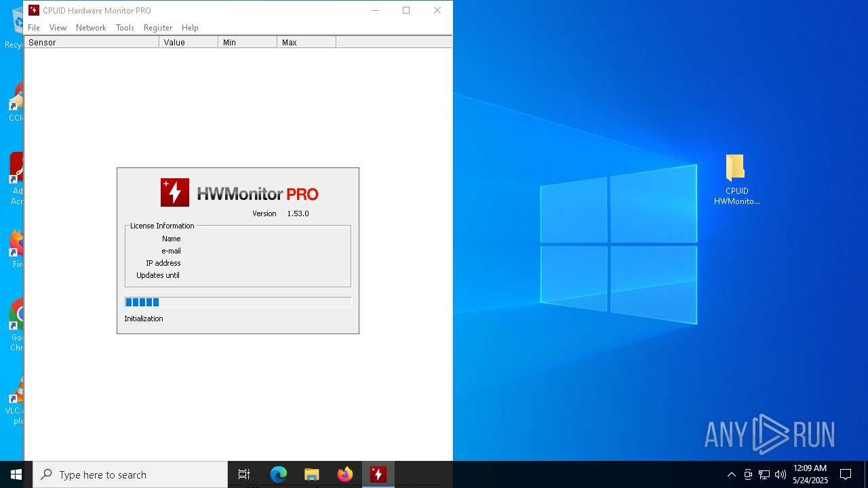Click the Initialization status text
Viewport: 868px width, 488px height.
[144, 319]
